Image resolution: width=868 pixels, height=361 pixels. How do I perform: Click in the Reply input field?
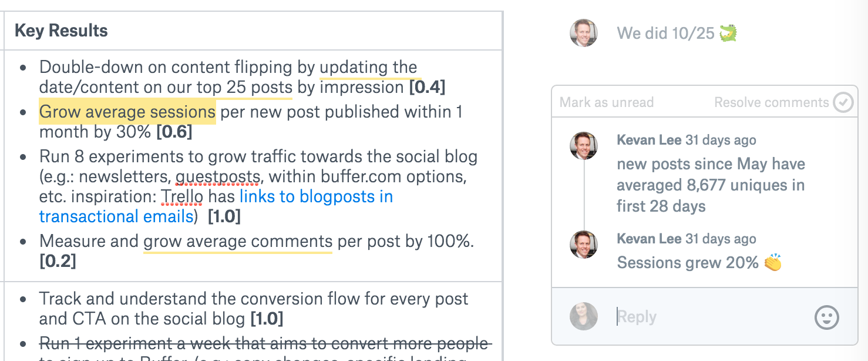(x=711, y=317)
